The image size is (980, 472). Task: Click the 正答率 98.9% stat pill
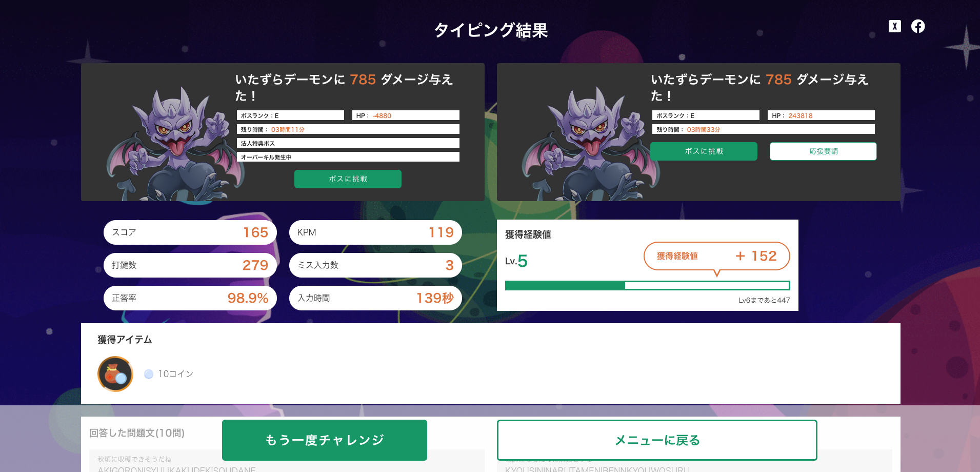(190, 298)
